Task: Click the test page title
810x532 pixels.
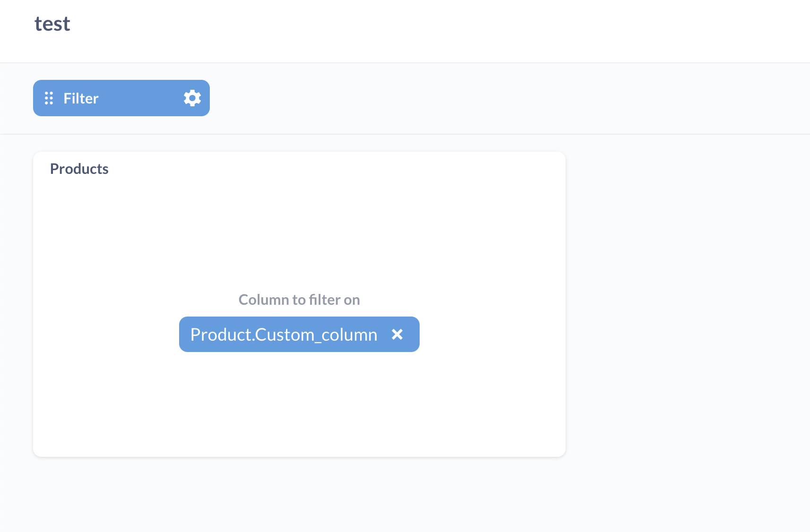Action: (52, 24)
